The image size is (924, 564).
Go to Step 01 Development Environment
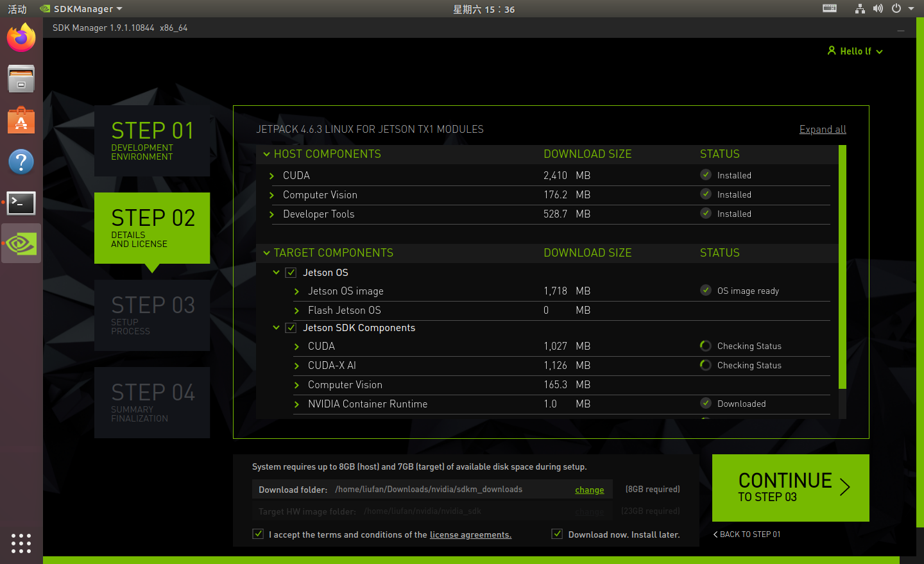(x=152, y=141)
